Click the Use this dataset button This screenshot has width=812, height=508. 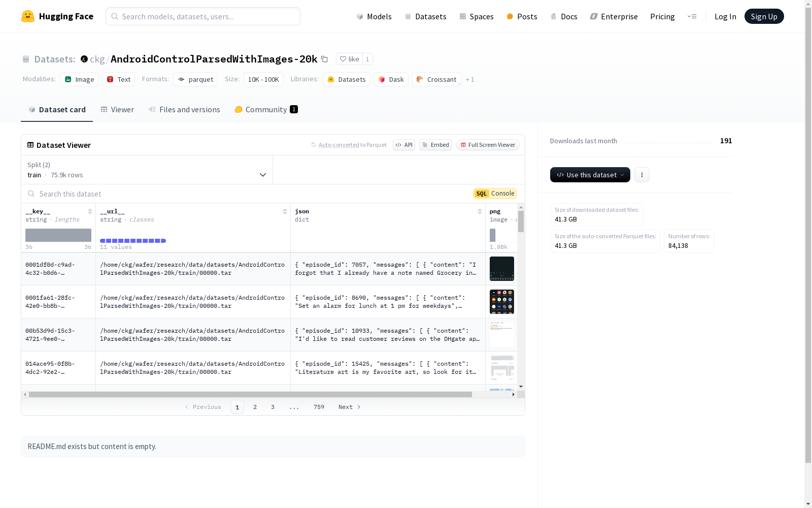pyautogui.click(x=590, y=175)
